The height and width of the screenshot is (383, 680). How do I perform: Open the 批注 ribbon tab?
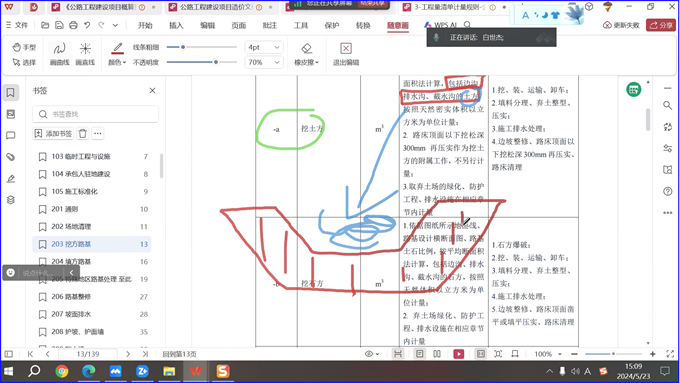(x=269, y=25)
